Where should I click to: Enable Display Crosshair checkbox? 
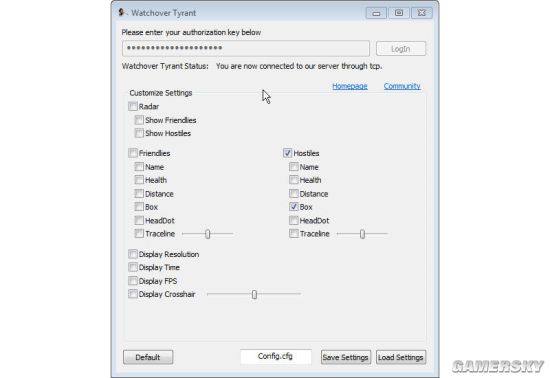pyautogui.click(x=133, y=294)
